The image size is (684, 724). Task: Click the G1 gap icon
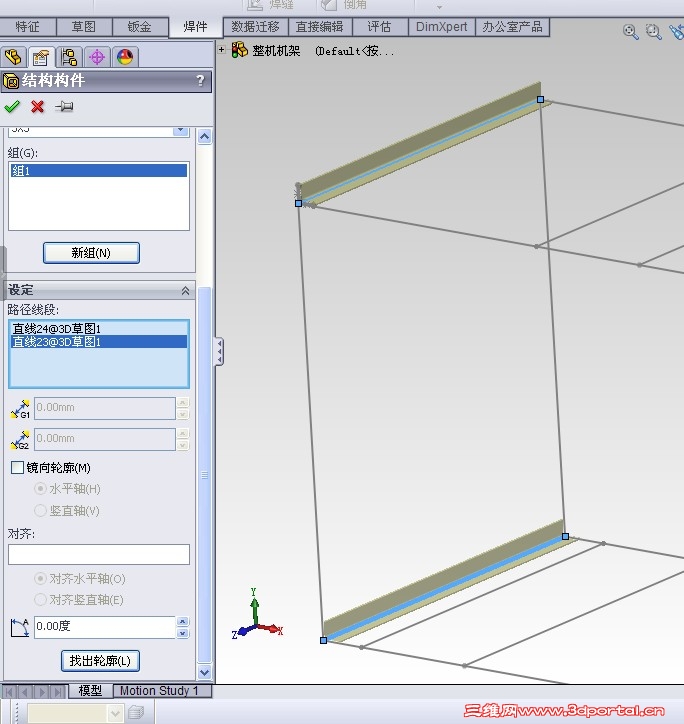pos(20,409)
